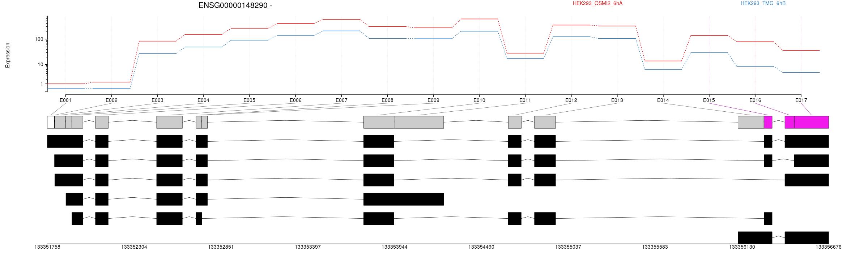Click the y-axis tick value 1
Image resolution: width=868 pixels, height=253 pixels.
tap(42, 84)
